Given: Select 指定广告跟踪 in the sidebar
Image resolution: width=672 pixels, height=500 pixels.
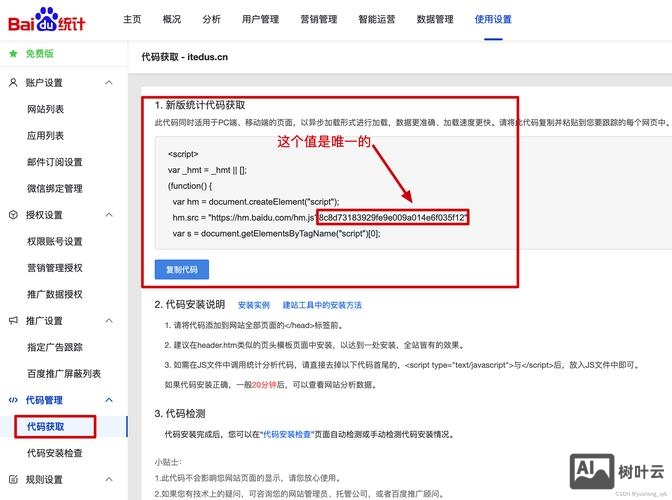Looking at the screenshot, I should (x=55, y=347).
